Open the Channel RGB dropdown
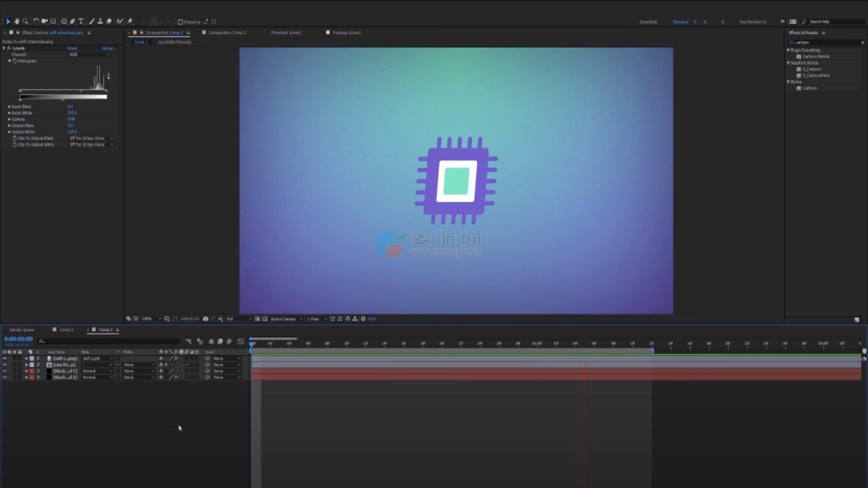 click(x=89, y=55)
